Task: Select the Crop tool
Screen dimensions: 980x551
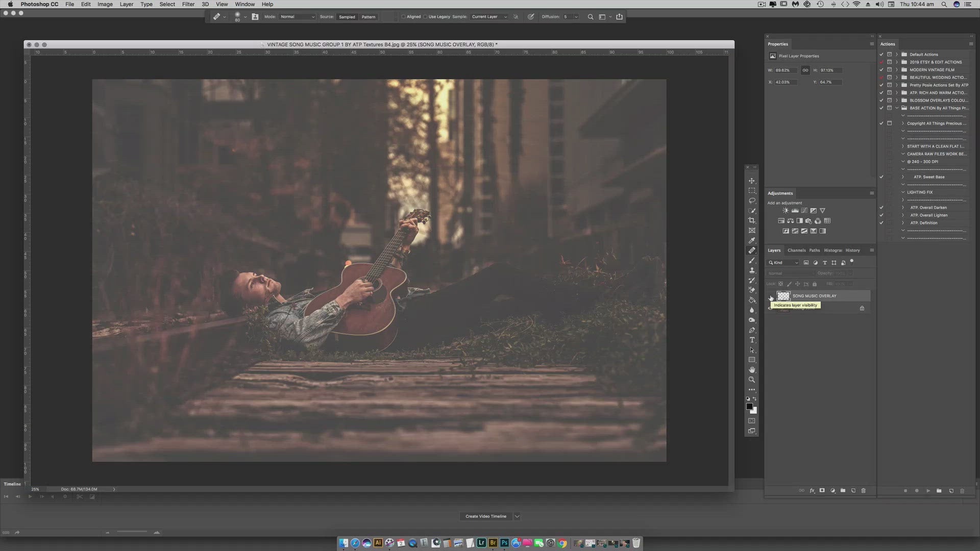Action: (x=752, y=220)
